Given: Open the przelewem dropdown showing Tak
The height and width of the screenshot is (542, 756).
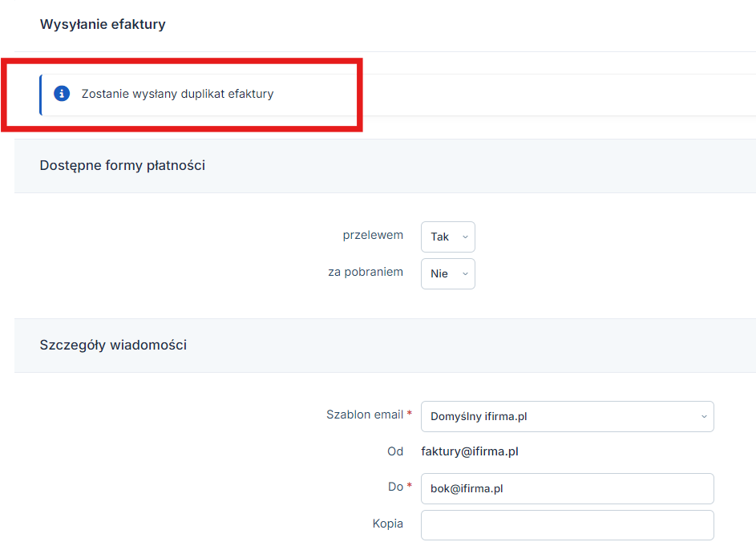Looking at the screenshot, I should click(x=448, y=237).
